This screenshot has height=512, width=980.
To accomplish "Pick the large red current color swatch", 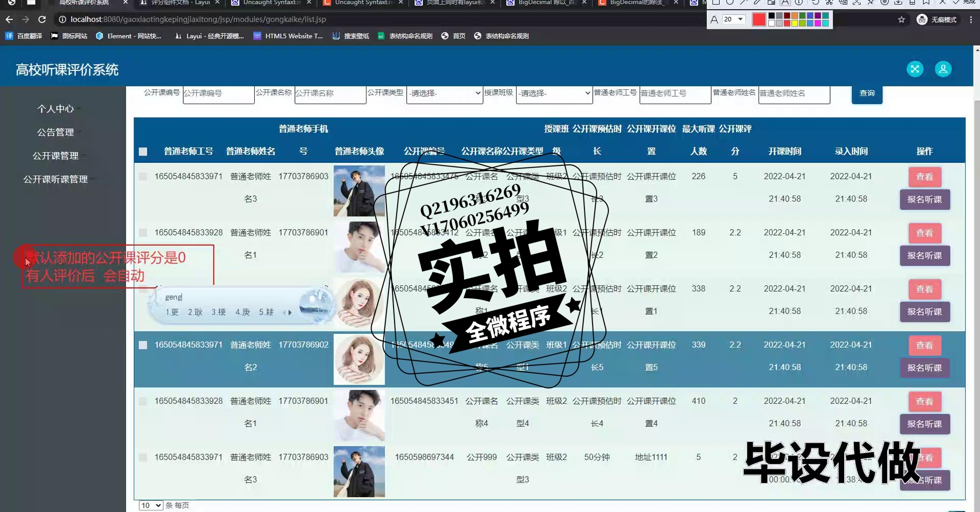I will point(759,19).
